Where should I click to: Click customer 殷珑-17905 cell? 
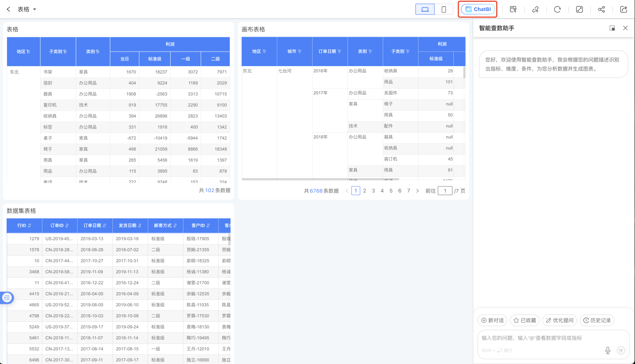[201, 239]
